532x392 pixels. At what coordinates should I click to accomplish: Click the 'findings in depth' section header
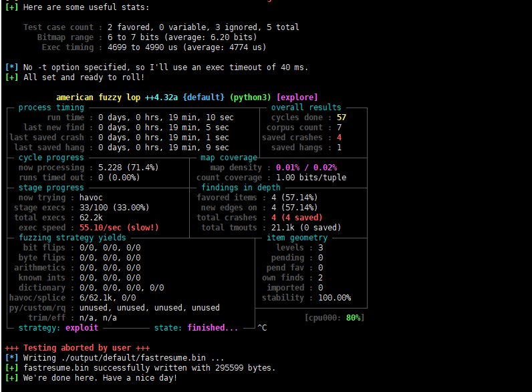tap(241, 188)
